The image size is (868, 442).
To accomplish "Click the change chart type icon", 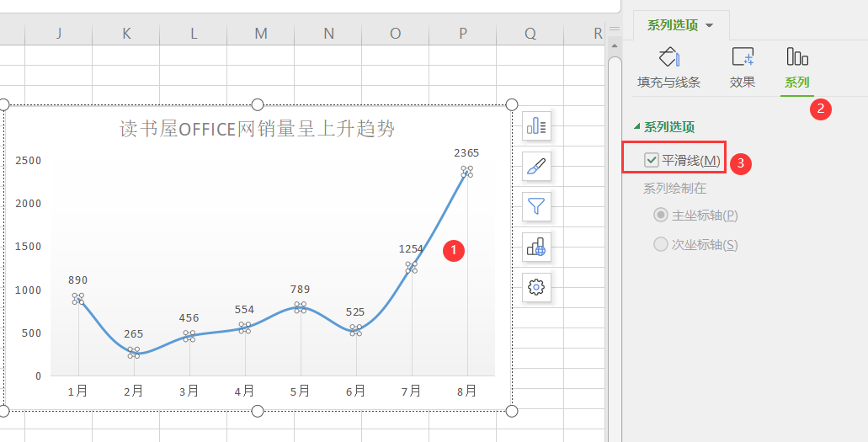I will click(536, 247).
